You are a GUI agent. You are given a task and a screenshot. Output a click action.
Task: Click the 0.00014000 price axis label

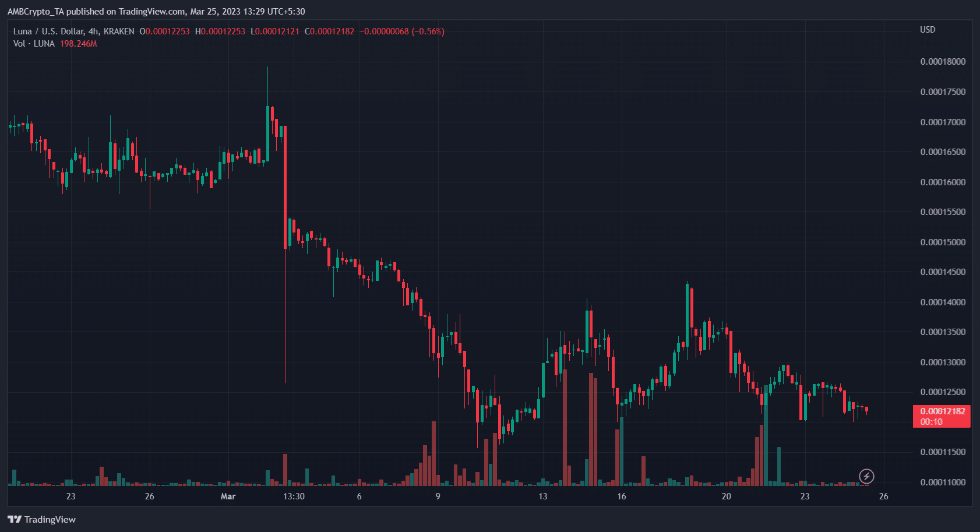(943, 302)
